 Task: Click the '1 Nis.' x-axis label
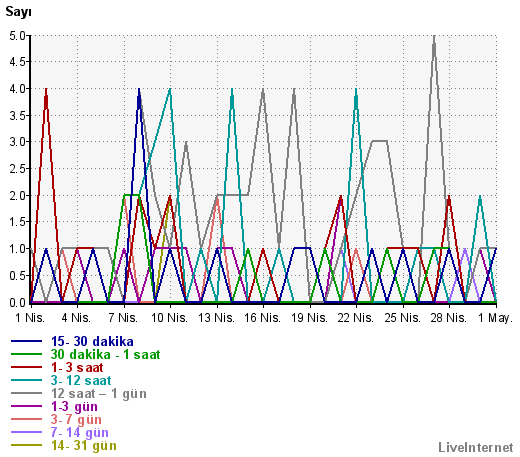coord(30,318)
